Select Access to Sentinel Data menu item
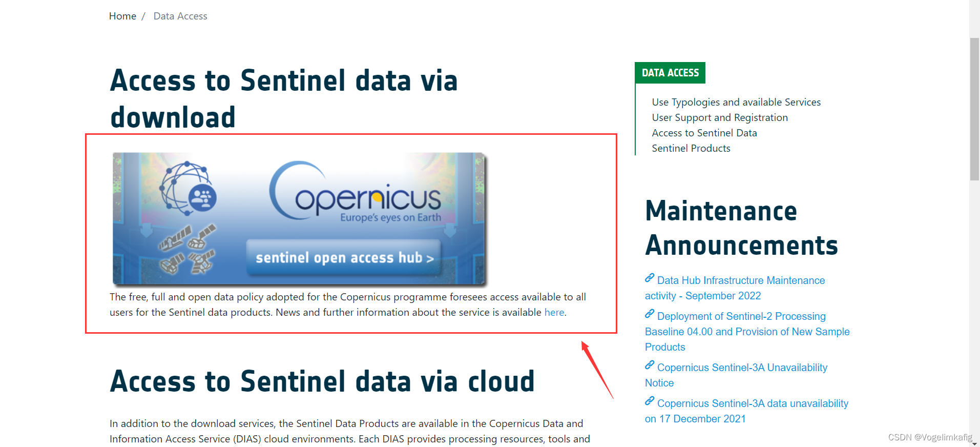This screenshot has width=980, height=447. [x=704, y=133]
